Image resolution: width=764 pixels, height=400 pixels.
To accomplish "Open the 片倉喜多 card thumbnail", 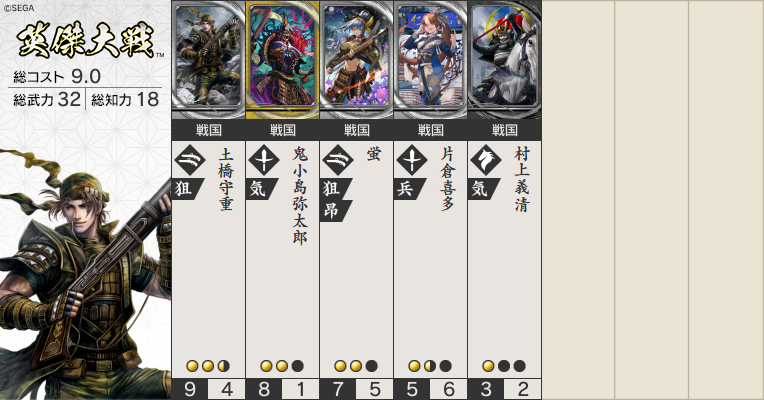I will 431,59.
